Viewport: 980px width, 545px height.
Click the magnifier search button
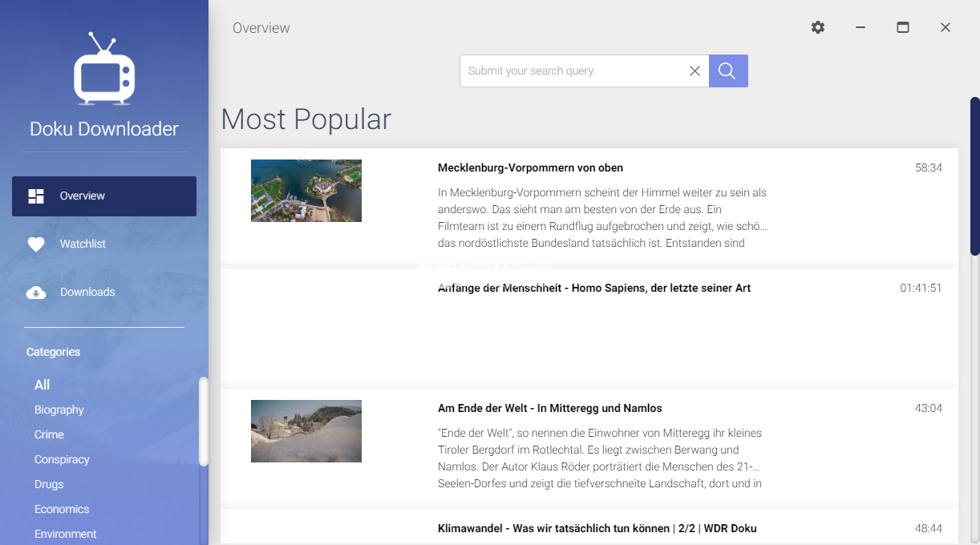pos(728,71)
